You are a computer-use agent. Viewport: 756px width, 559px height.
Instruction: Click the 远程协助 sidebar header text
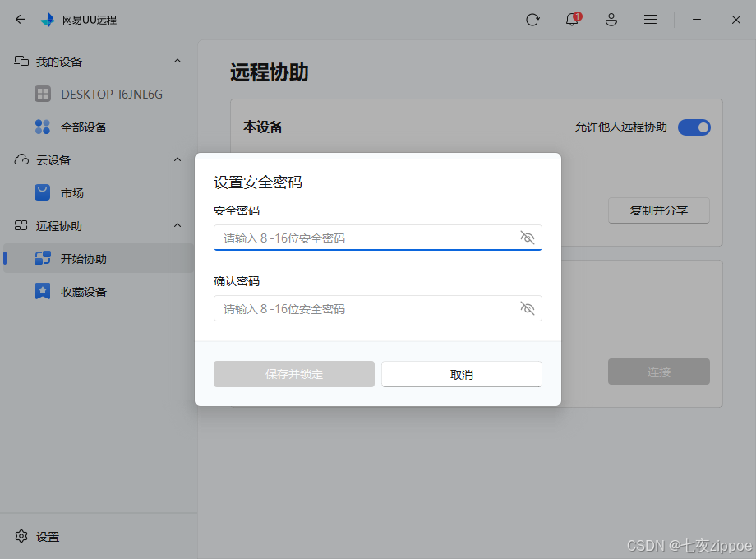tap(59, 226)
